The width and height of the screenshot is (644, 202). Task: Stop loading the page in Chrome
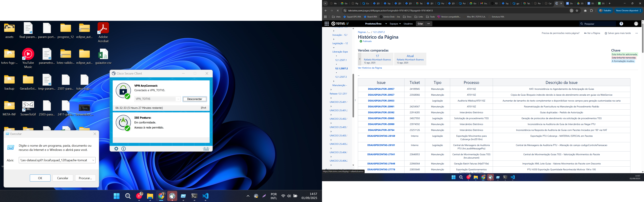coord(337,11)
